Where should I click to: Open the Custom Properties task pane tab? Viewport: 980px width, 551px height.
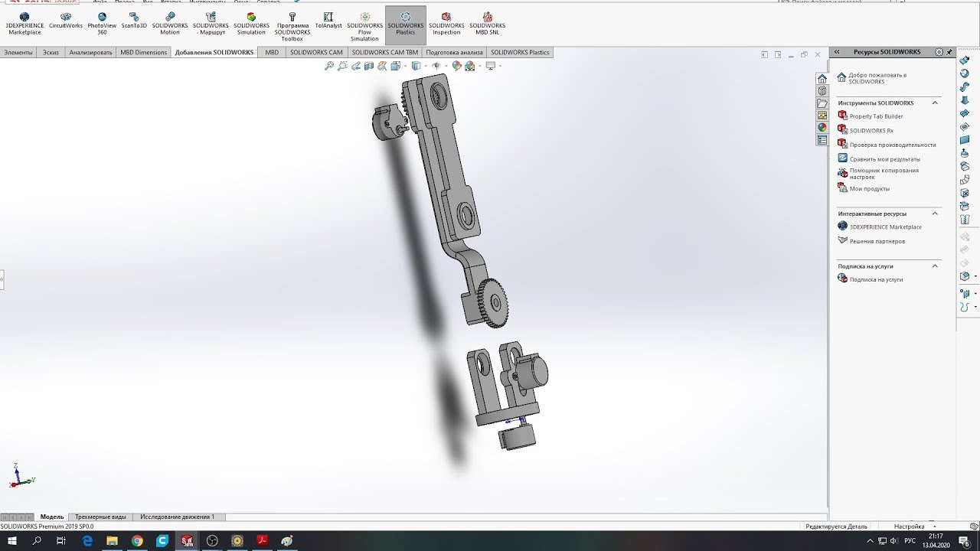pos(822,140)
